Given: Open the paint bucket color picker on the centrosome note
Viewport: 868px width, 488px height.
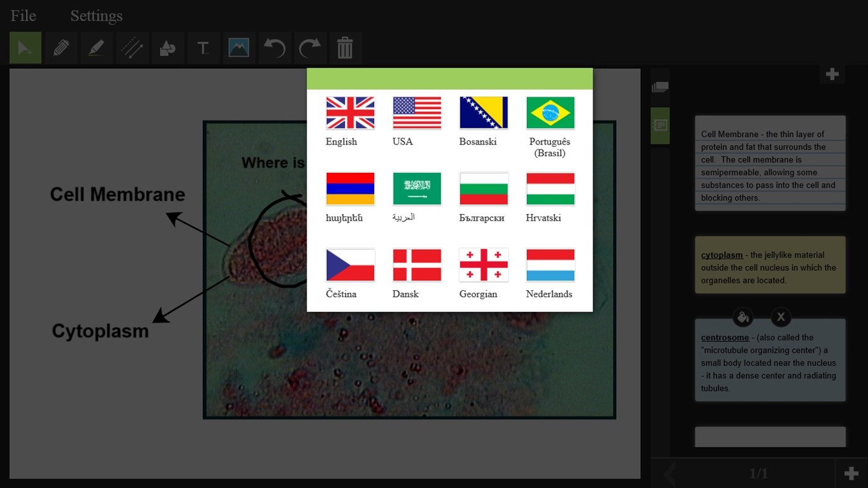Looking at the screenshot, I should click(743, 317).
